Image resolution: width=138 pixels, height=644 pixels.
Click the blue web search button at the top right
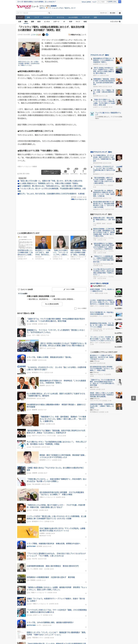(x=120, y=2)
